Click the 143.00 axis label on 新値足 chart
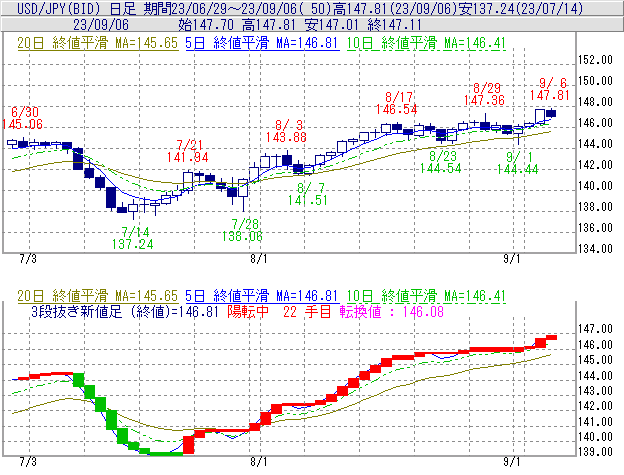 coord(595,391)
